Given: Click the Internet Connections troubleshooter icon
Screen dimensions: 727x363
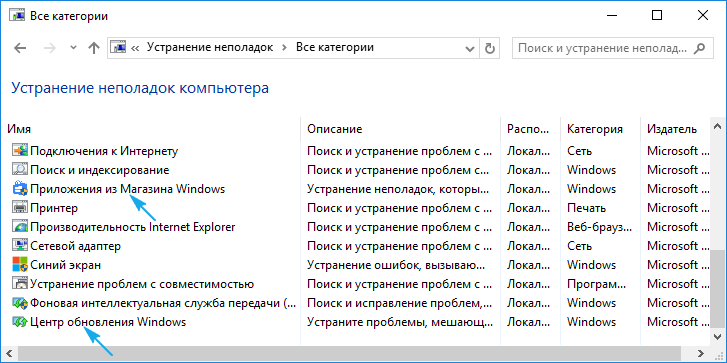Looking at the screenshot, I should [19, 151].
